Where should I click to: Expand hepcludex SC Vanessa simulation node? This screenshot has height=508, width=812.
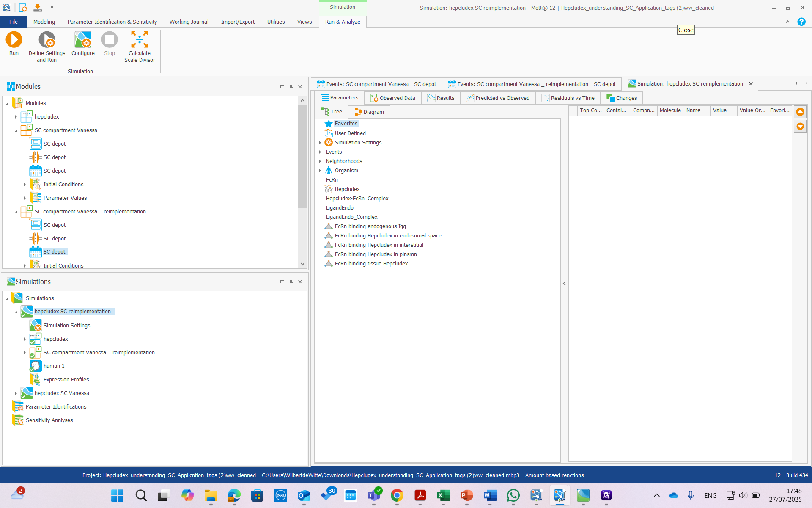16,393
